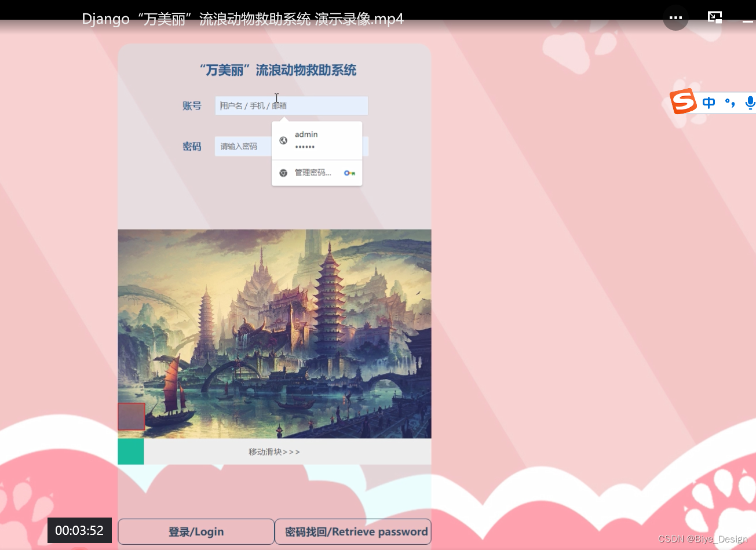
Task: Toggle the picture-in-picture mini player icon
Action: coord(715,17)
